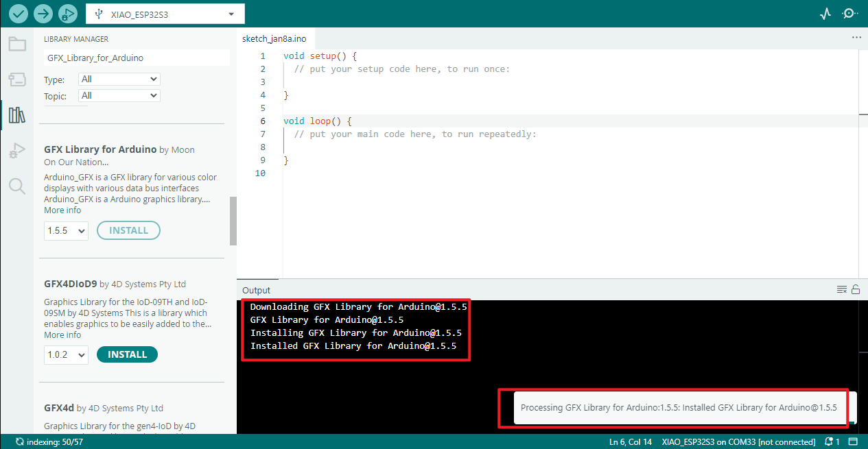The width and height of the screenshot is (868, 449).
Task: Open the Serial Plotter
Action: [x=825, y=14]
